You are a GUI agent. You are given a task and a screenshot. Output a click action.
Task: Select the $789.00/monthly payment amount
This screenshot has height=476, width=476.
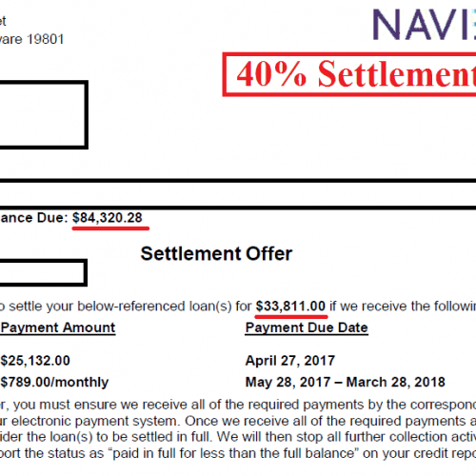click(x=54, y=382)
